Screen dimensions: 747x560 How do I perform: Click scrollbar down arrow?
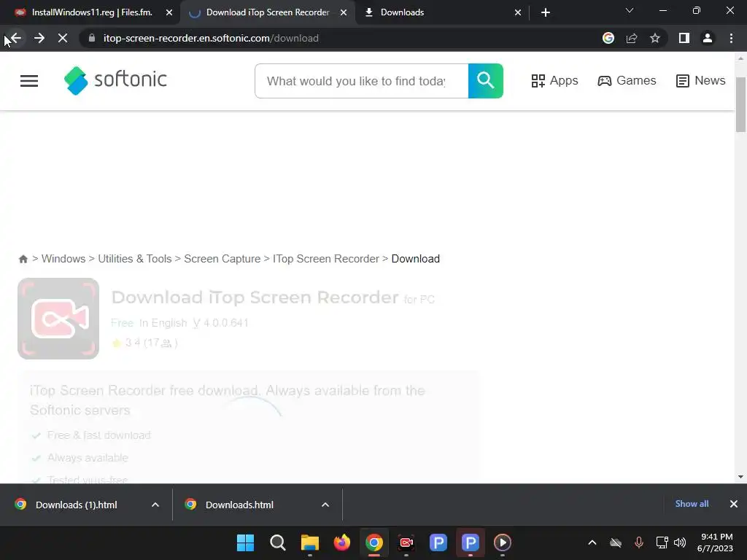click(x=740, y=477)
